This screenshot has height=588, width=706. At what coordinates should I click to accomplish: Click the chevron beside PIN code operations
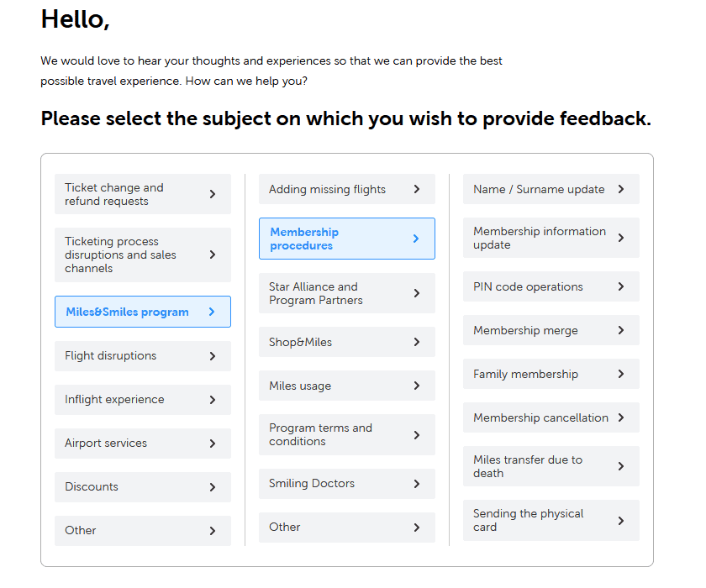(621, 286)
